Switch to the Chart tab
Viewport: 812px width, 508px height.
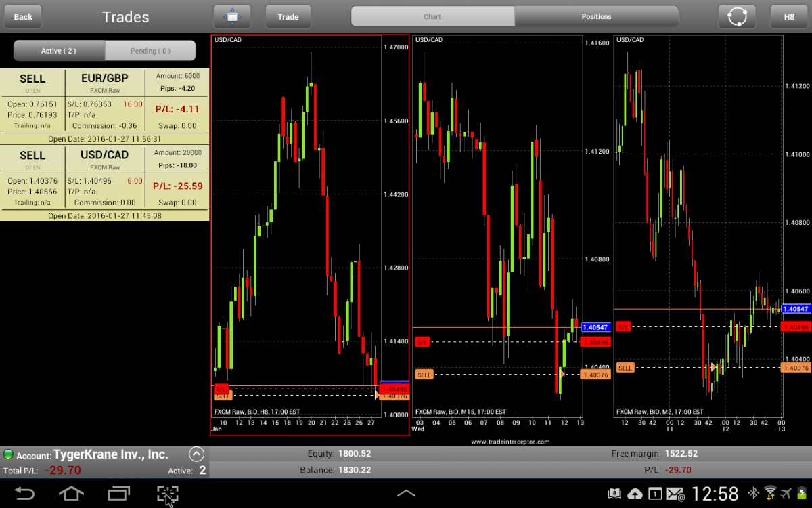pyautogui.click(x=432, y=16)
